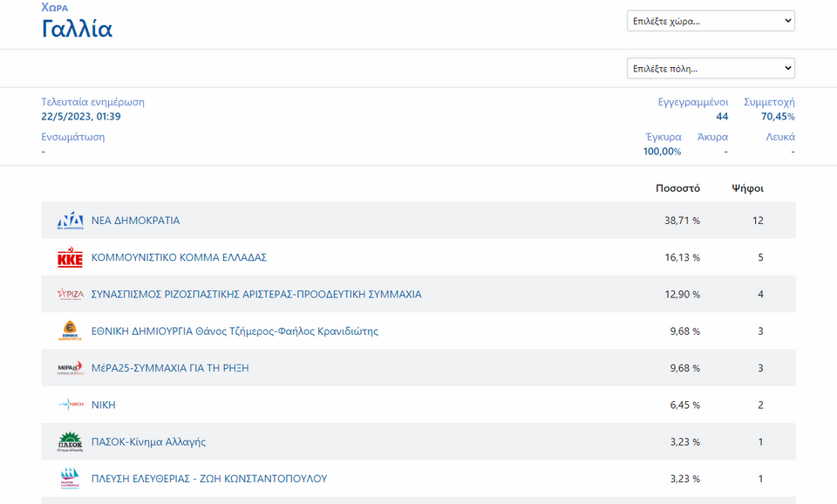Click the Nea Dimokratia party logo
Screen dimensions: 837x504
[x=71, y=221]
